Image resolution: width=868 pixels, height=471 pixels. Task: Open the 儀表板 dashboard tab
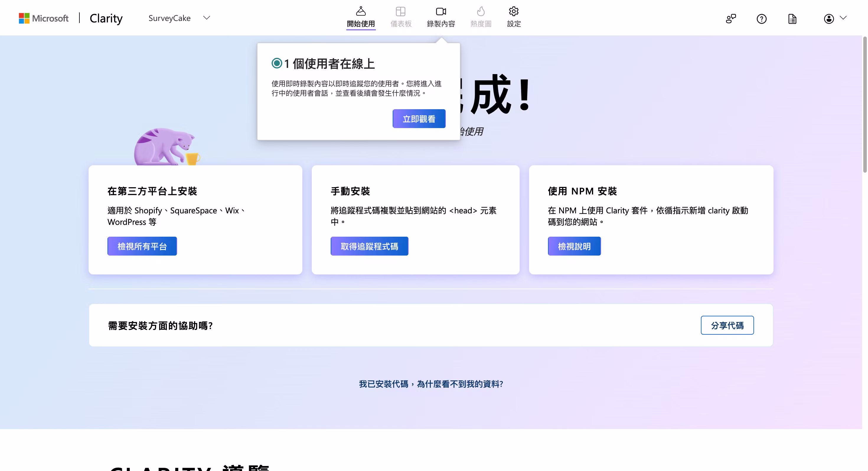click(401, 17)
